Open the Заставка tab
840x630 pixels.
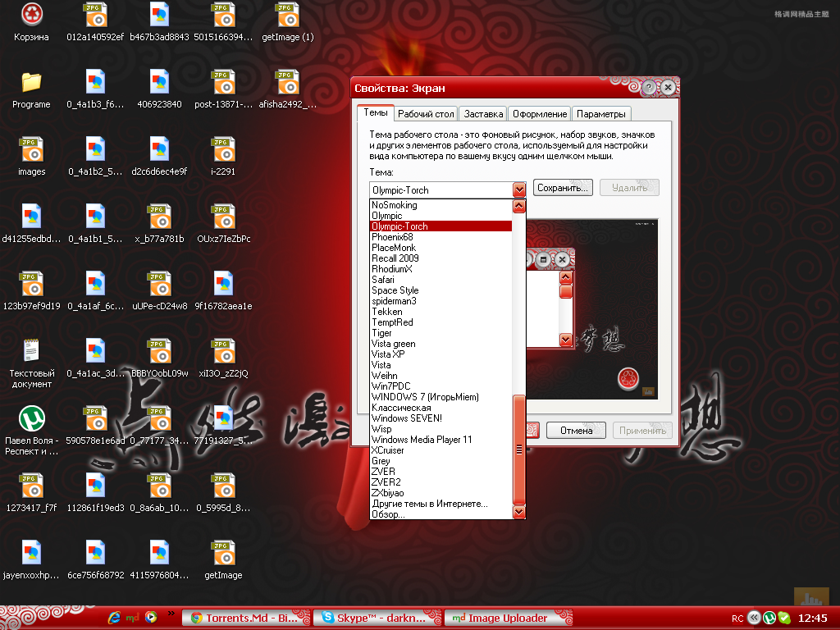(482, 114)
